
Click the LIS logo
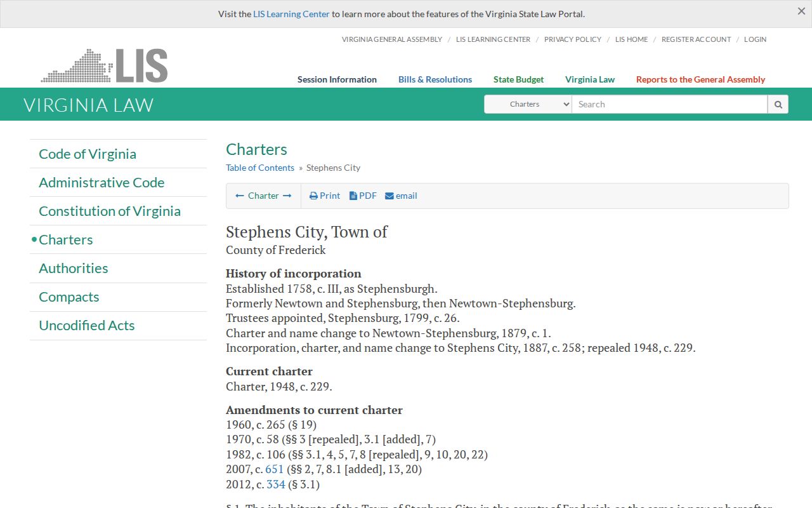pos(105,65)
